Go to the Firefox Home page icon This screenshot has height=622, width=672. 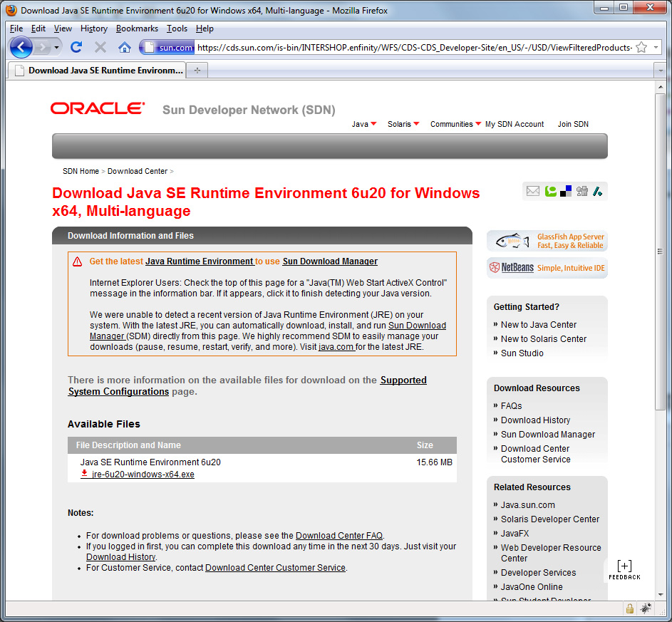tap(124, 47)
